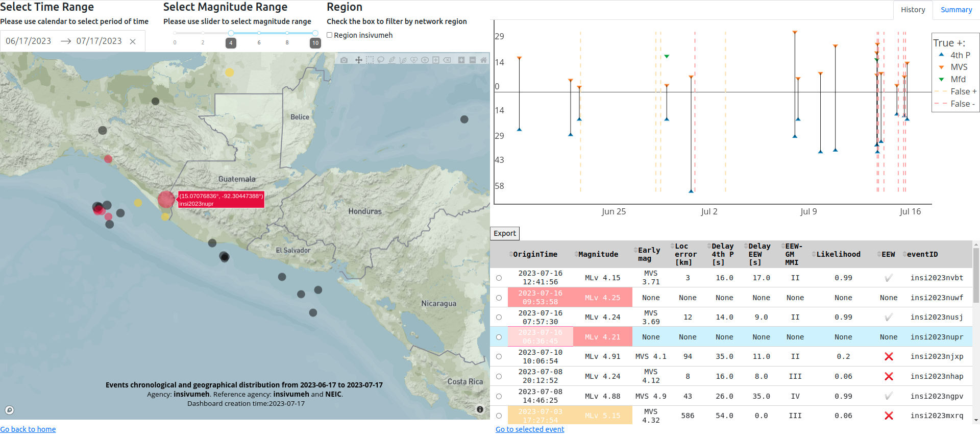
Task: Sort table by OriginTime column arrows
Action: [x=511, y=254]
